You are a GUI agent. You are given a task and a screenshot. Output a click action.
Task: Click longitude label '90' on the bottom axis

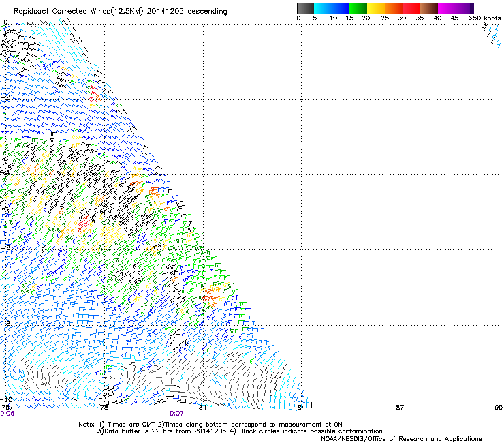(499, 408)
